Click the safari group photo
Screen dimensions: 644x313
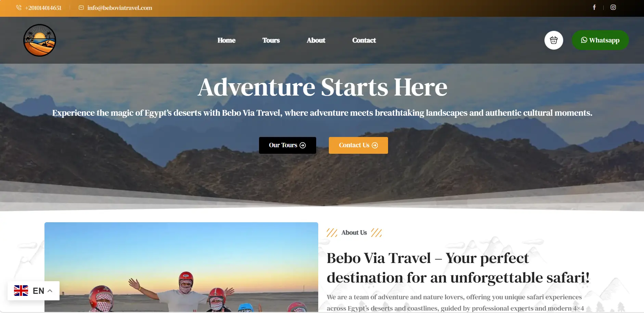point(181,267)
